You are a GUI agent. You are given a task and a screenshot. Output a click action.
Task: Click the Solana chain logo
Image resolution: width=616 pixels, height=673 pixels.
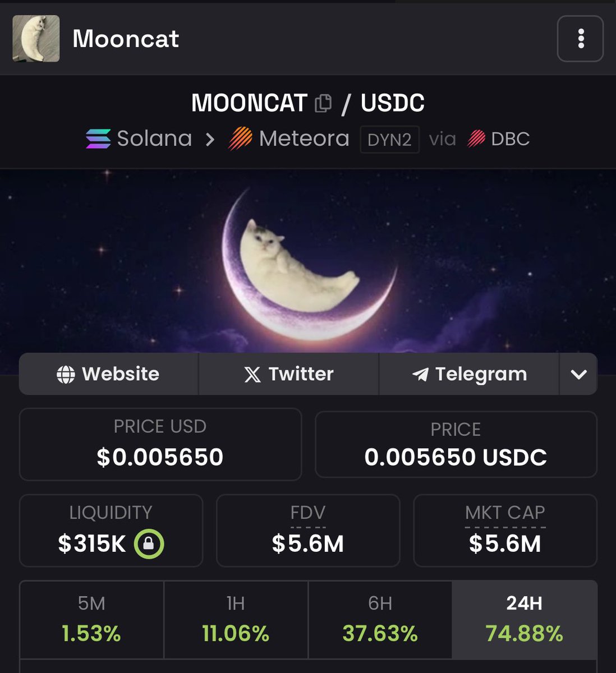[98, 139]
